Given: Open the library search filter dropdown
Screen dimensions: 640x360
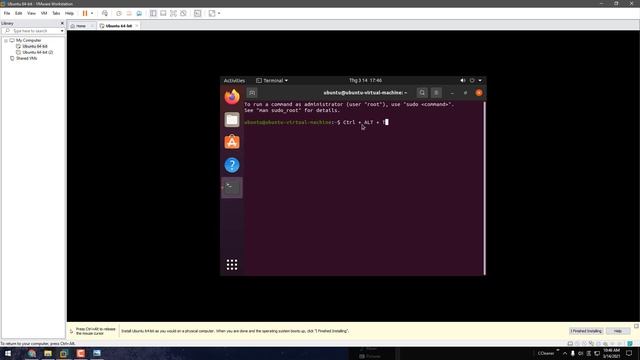Looking at the screenshot, I should [x=62, y=31].
